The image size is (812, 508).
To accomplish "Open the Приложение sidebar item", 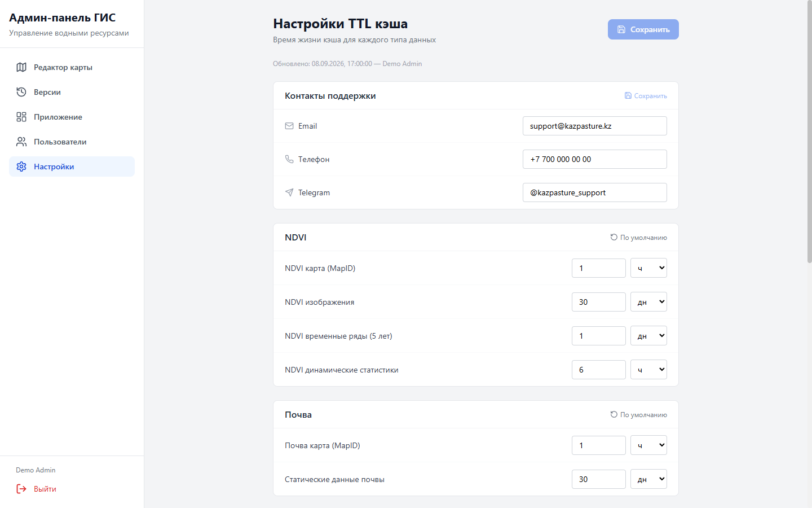I will [x=72, y=117].
